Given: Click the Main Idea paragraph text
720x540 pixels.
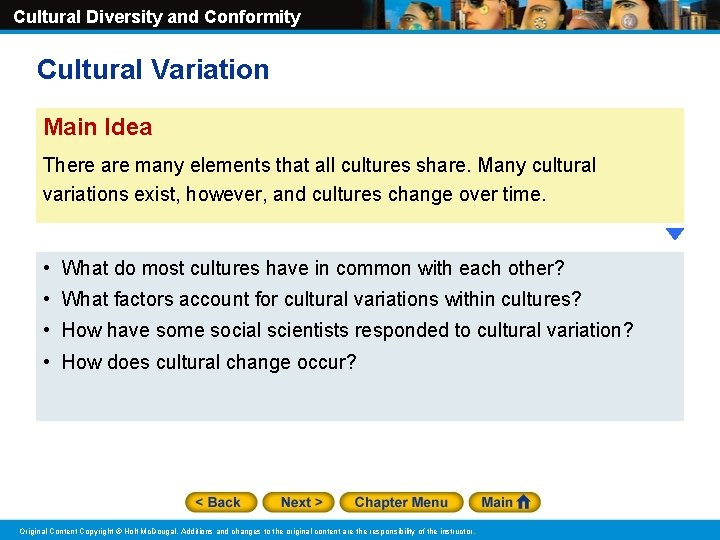Looking at the screenshot, I should 319,179.
